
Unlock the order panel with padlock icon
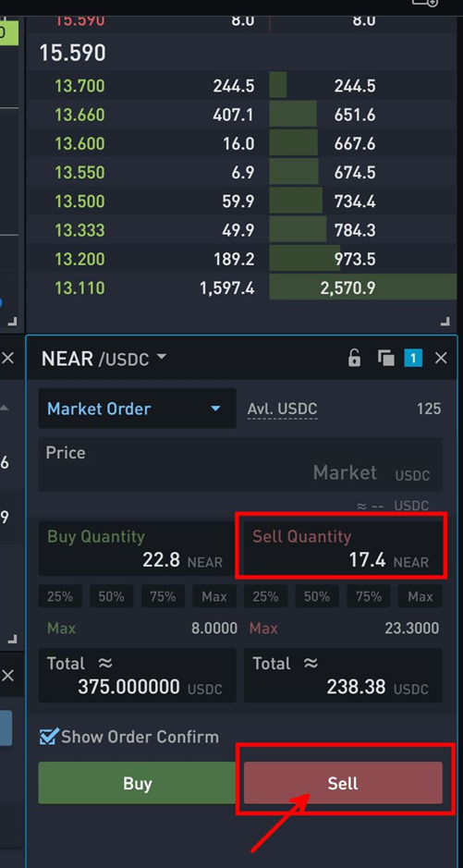[354, 359]
